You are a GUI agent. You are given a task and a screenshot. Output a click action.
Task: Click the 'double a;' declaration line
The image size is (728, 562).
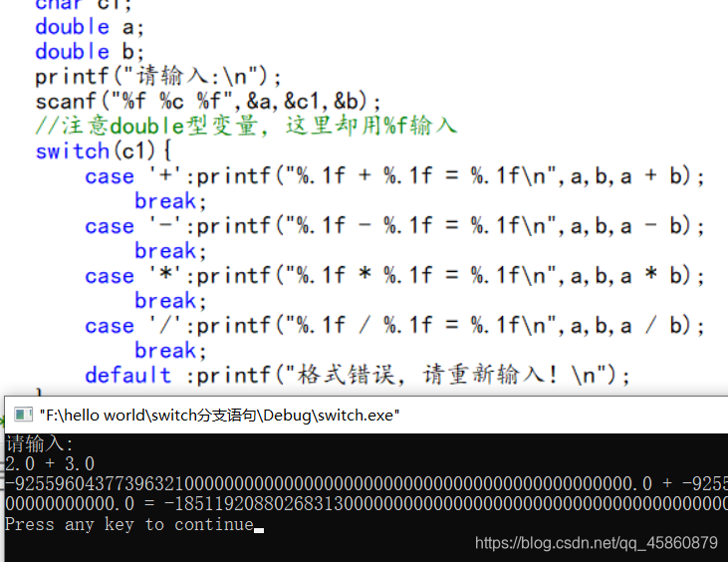click(90, 27)
